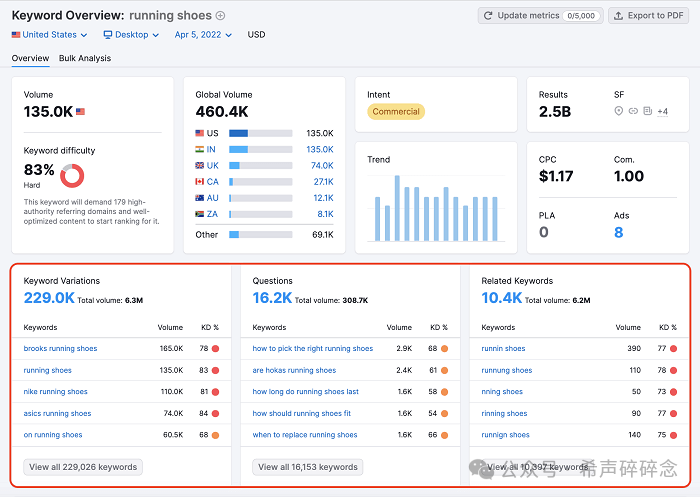Image resolution: width=700 pixels, height=497 pixels.
Task: Switch to the Bulk Analysis tab
Action: pyautogui.click(x=85, y=58)
